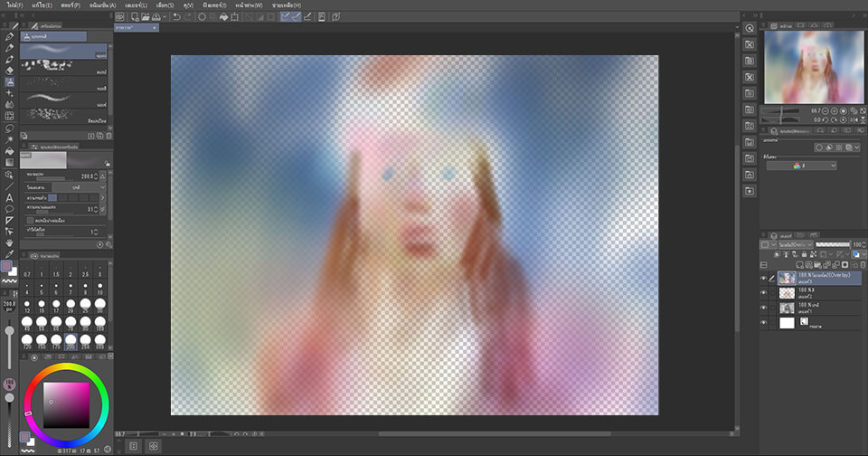Select the Lasso selection tool
The height and width of the screenshot is (456, 868).
[9, 128]
